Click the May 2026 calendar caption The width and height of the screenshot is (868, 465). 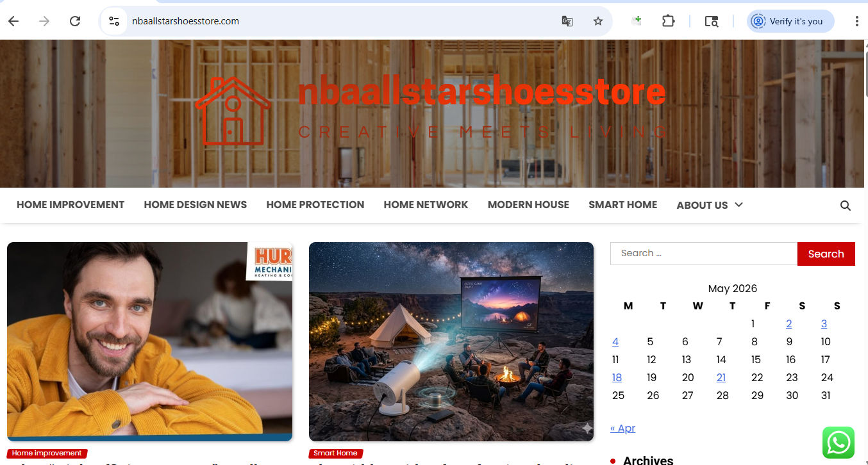(733, 289)
